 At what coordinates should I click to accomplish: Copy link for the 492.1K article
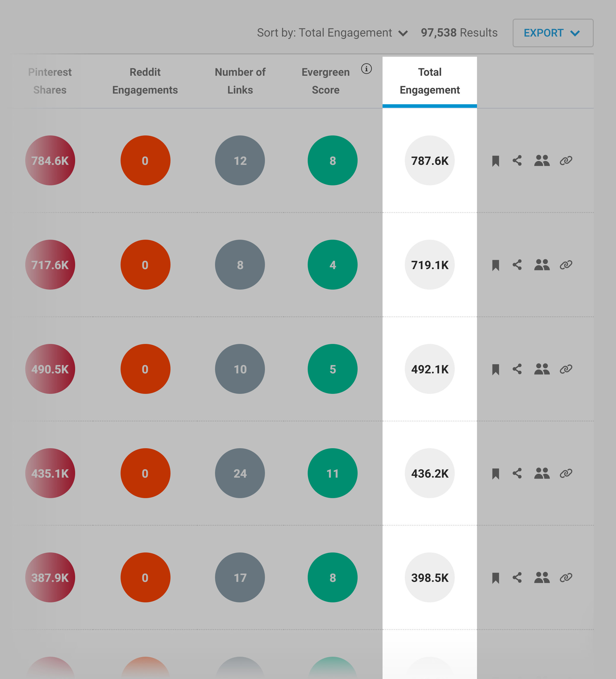[566, 369]
